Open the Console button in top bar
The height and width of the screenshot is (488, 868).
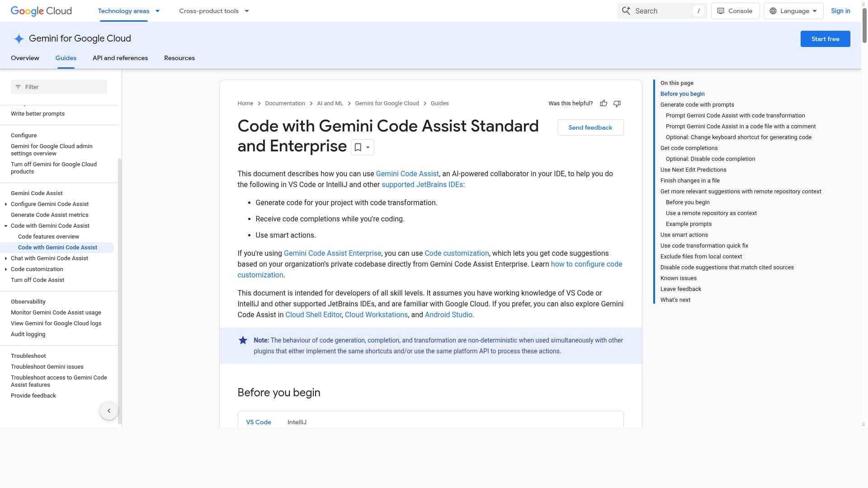point(735,11)
